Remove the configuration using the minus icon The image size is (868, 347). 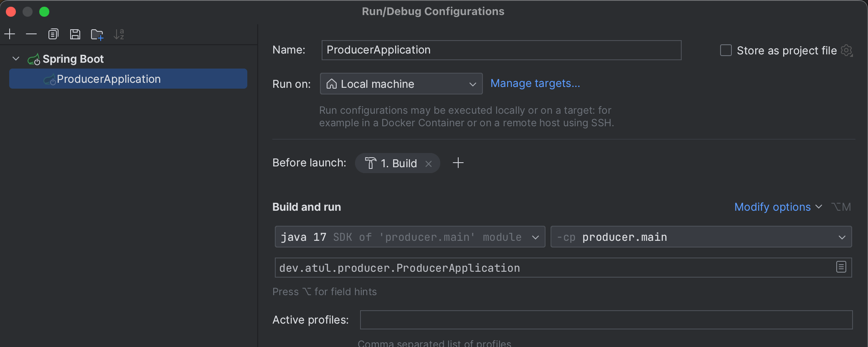(x=31, y=34)
